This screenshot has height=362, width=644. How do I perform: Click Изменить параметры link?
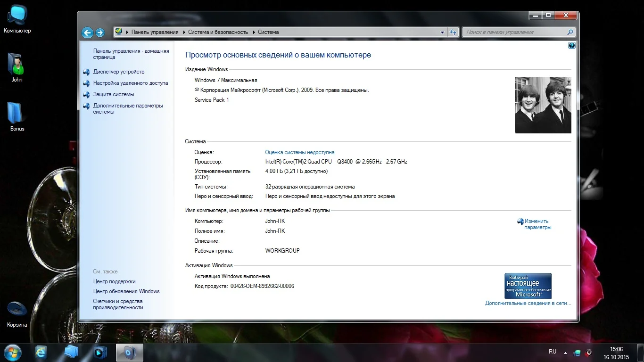click(x=537, y=224)
